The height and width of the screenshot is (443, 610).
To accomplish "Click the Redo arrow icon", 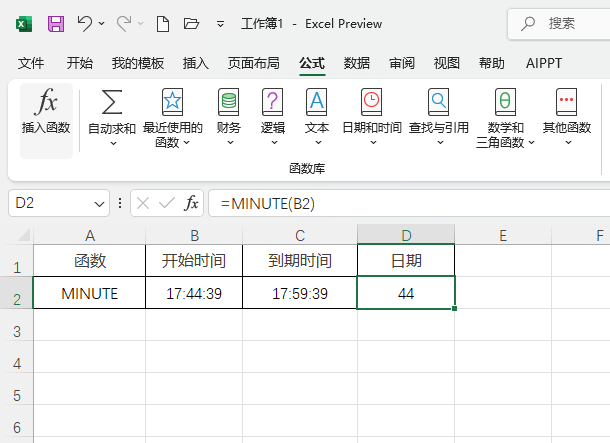I will [124, 24].
